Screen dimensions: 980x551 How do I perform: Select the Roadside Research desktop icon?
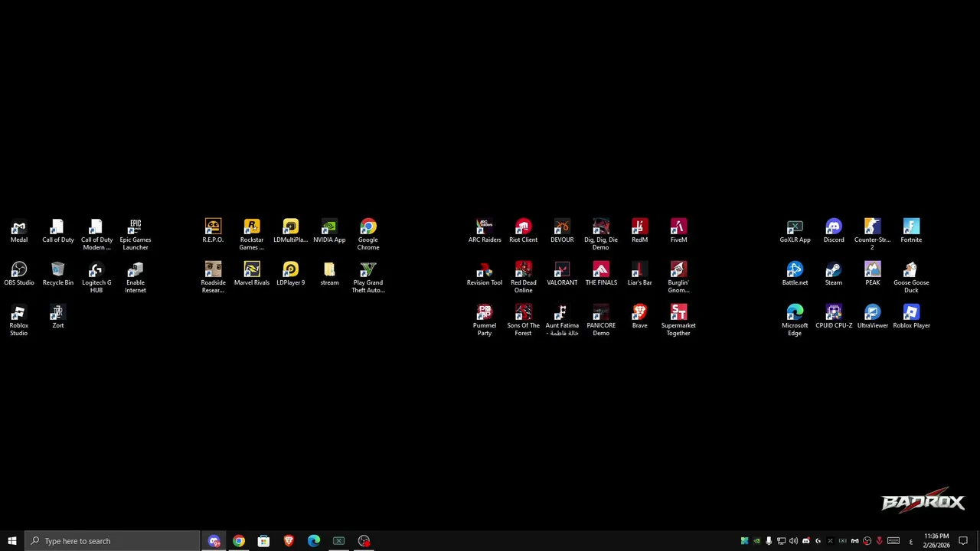click(x=213, y=278)
